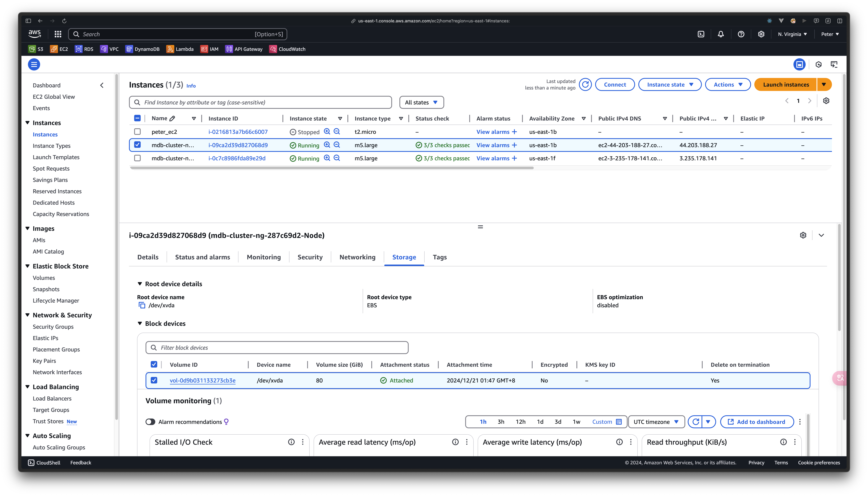This screenshot has height=496, width=868.
Task: Open the RDS favorites shortcut
Action: point(84,49)
